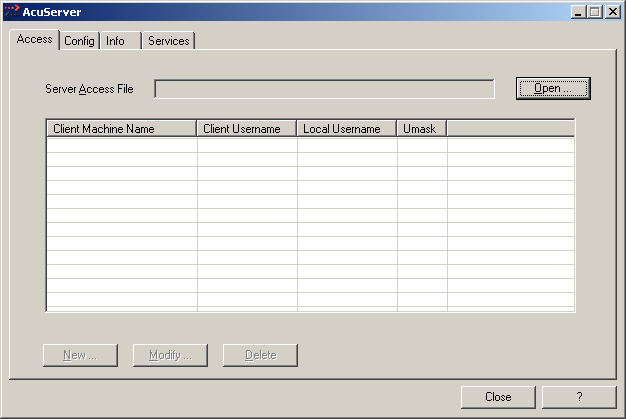Click the AcuServer title bar icon
The image size is (626, 419).
click(12, 12)
